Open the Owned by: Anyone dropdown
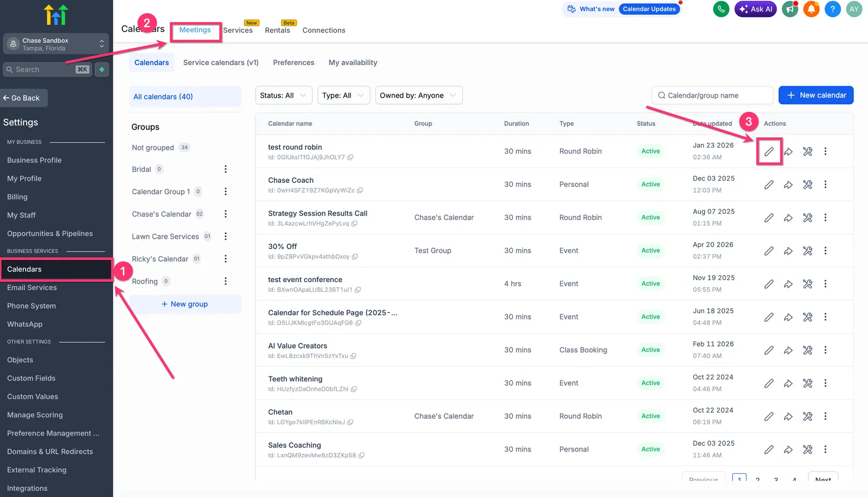Viewport: 868px width, 497px height. tap(419, 95)
